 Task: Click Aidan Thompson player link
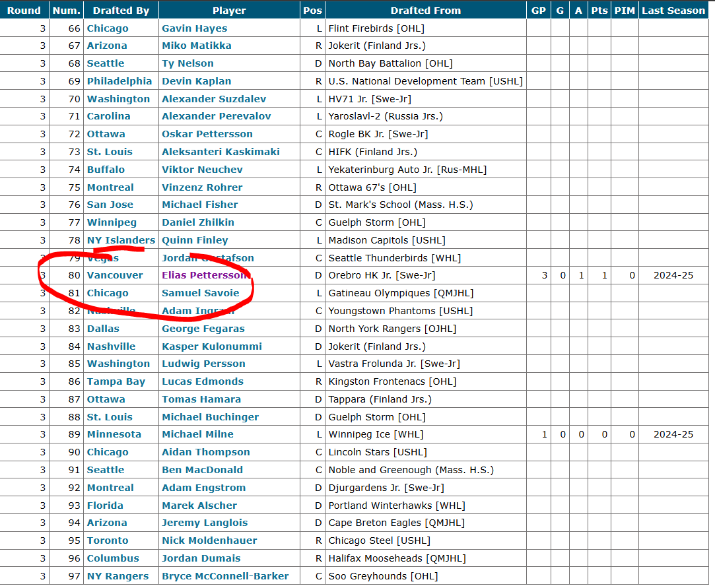coord(206,452)
